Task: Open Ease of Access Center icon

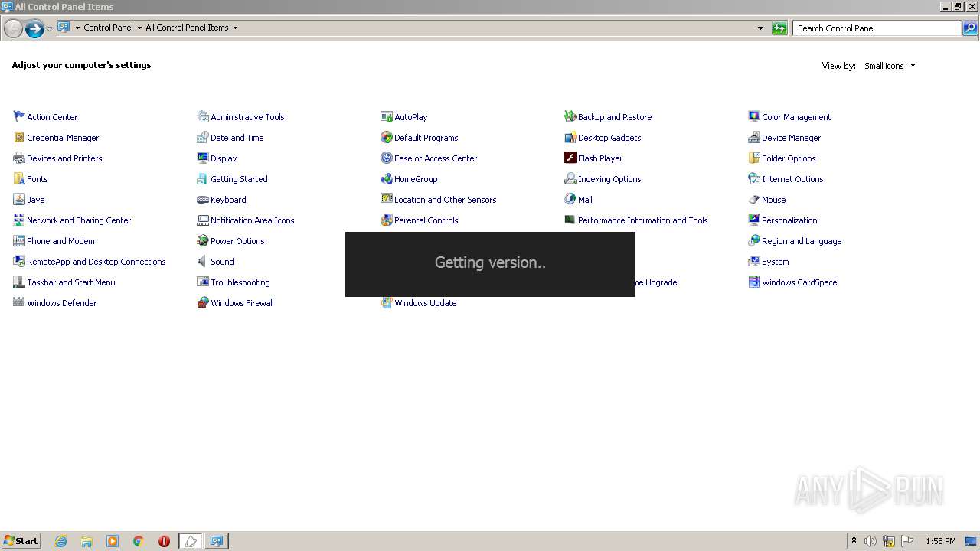Action: coord(387,158)
